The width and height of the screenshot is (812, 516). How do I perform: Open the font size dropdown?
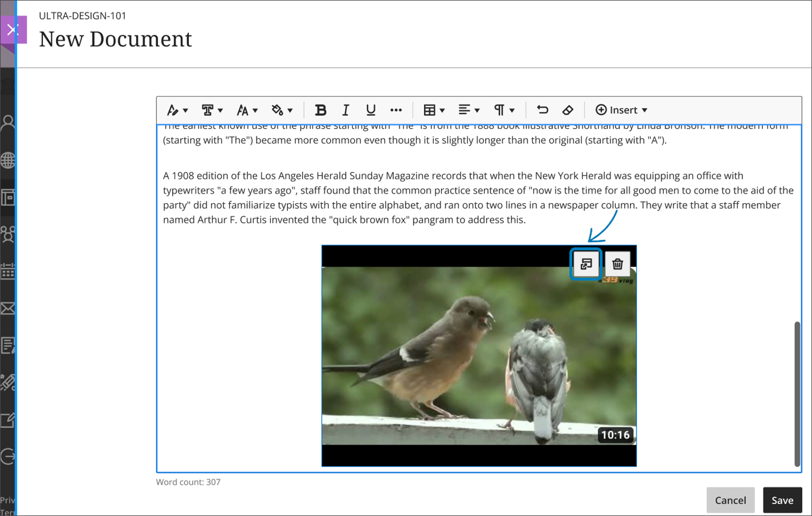point(247,110)
